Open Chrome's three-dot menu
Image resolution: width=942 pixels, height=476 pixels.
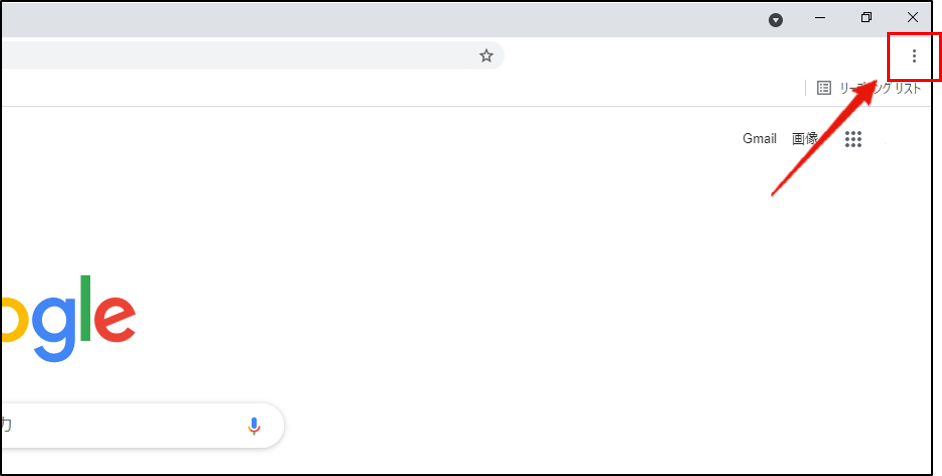[x=913, y=56]
